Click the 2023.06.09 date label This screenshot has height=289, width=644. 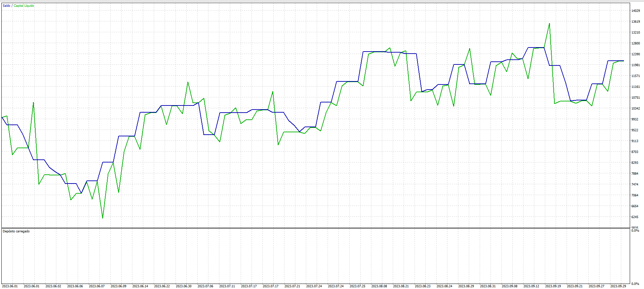[118, 286]
